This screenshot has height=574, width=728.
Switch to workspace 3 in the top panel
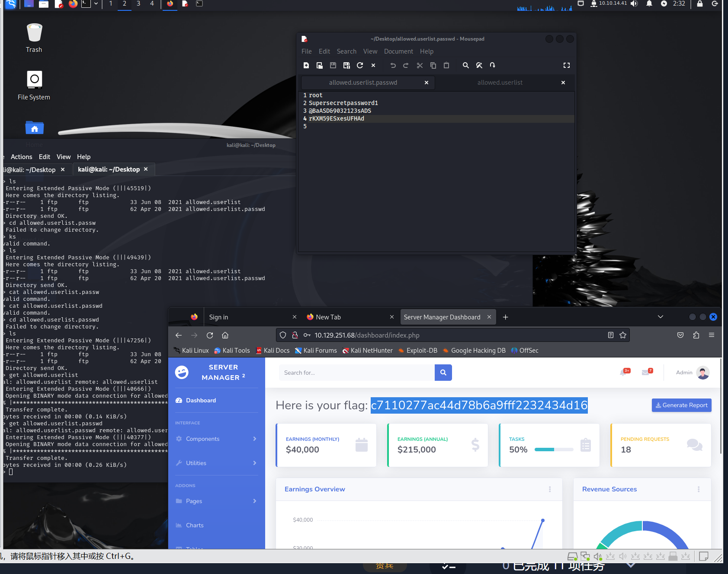(x=138, y=4)
